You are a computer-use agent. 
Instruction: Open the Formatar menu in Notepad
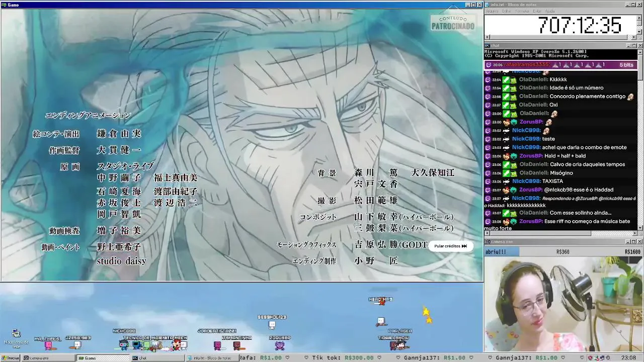click(522, 11)
